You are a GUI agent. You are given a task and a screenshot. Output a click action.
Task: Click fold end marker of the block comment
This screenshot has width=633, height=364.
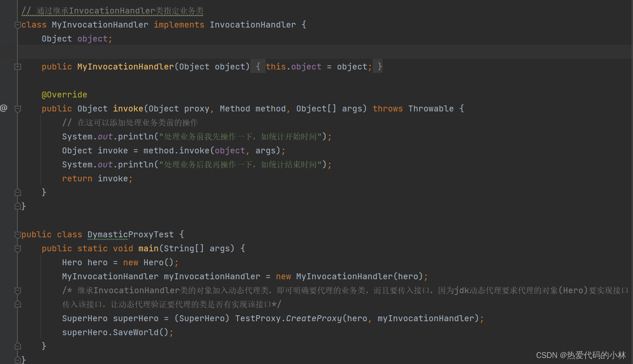18,304
